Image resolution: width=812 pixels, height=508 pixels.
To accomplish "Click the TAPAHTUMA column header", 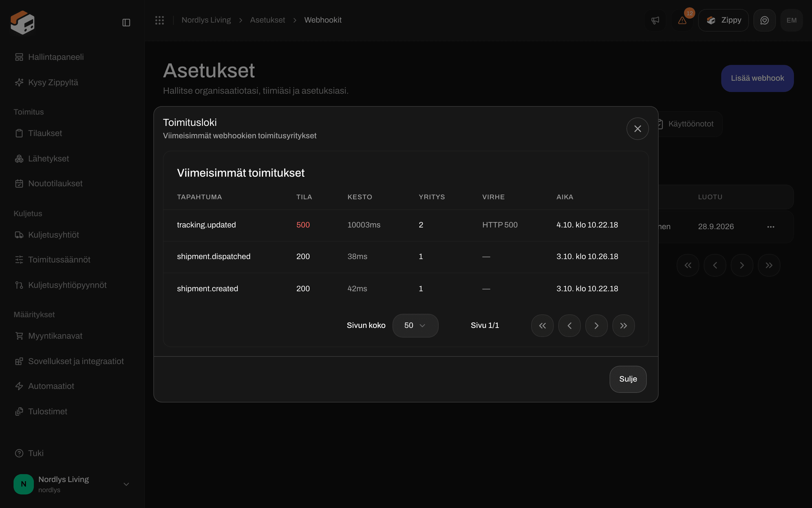I will click(199, 197).
